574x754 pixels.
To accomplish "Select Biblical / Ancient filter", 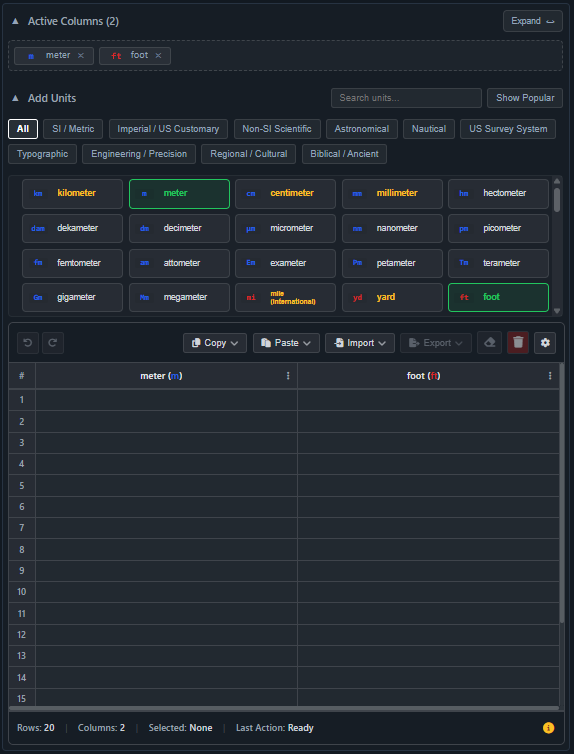I will coord(344,154).
